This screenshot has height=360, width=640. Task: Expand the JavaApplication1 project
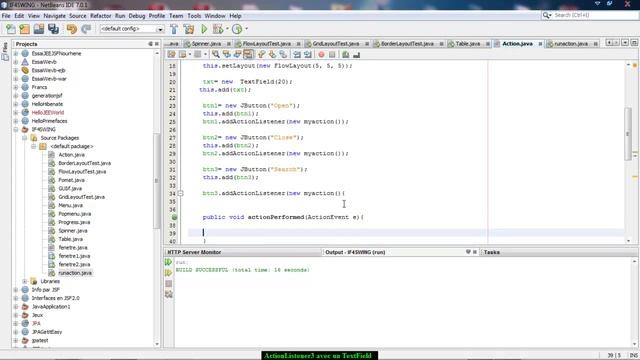[x=16, y=307]
